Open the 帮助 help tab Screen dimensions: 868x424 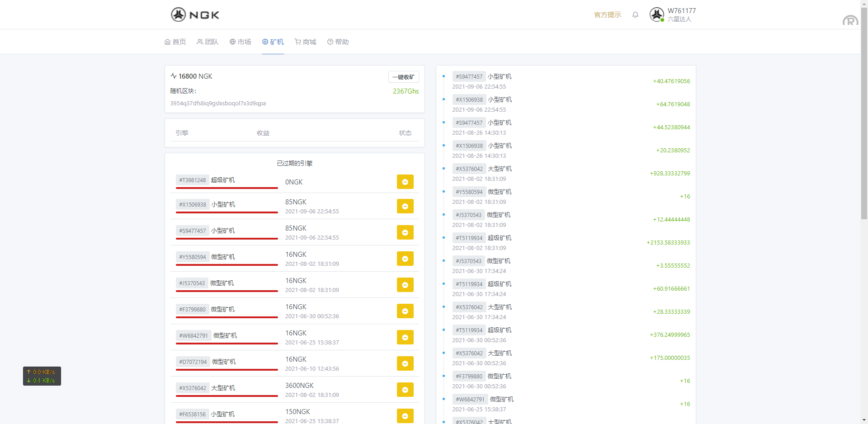(338, 42)
